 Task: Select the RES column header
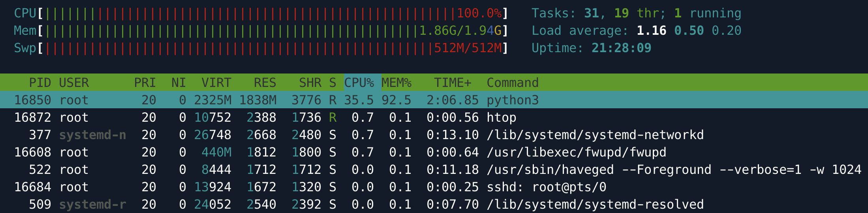(x=265, y=83)
